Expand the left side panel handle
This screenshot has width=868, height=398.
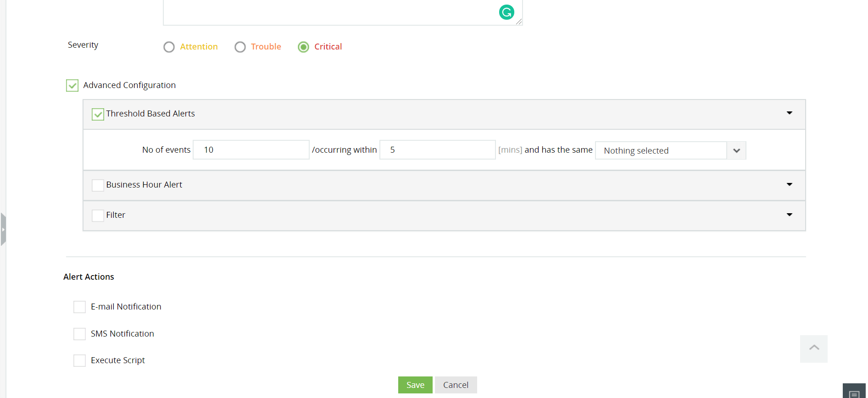(3, 229)
